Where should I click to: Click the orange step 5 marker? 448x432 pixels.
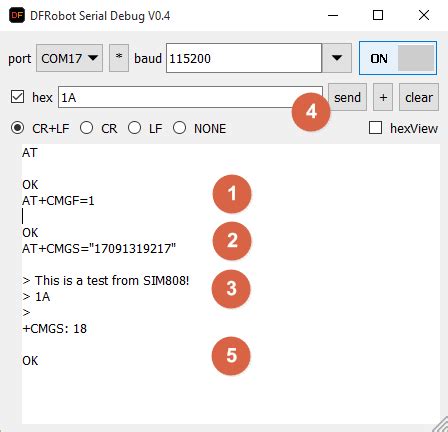coord(231,356)
